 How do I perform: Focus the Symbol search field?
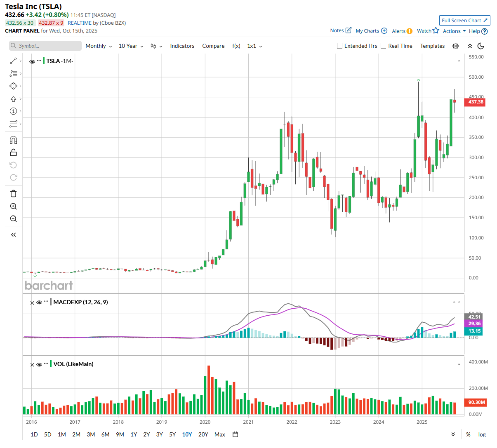(45, 46)
